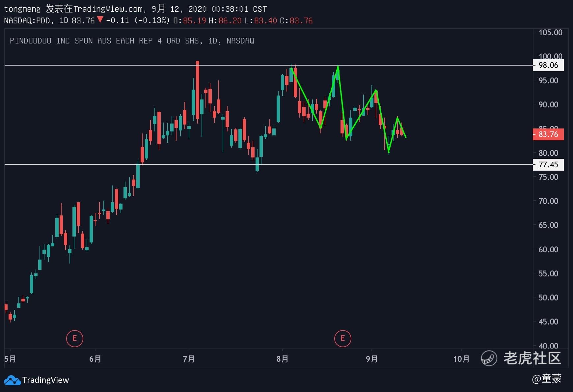Click the 6月 time axis label
The width and height of the screenshot is (573, 392).
coord(95,359)
